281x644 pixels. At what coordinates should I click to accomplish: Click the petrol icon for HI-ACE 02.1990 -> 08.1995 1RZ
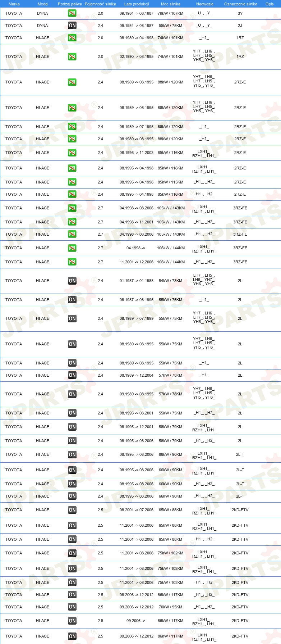(72, 56)
